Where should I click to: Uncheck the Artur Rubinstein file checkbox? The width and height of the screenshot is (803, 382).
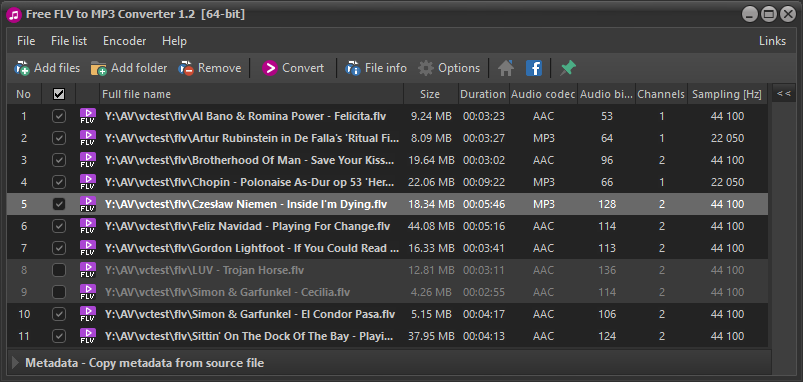(59, 138)
